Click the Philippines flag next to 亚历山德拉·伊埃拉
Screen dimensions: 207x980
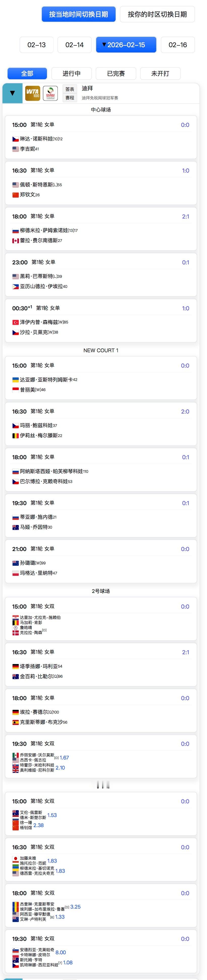(16, 286)
